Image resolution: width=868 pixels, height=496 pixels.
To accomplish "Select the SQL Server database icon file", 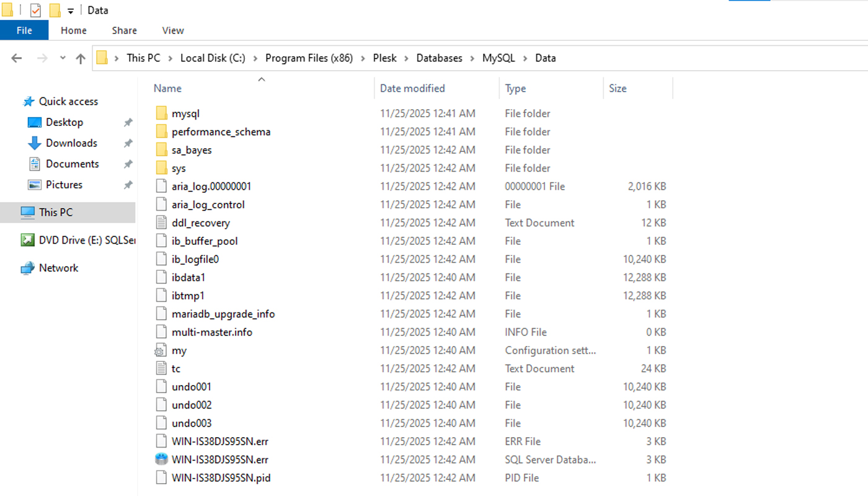I will pyautogui.click(x=161, y=459).
